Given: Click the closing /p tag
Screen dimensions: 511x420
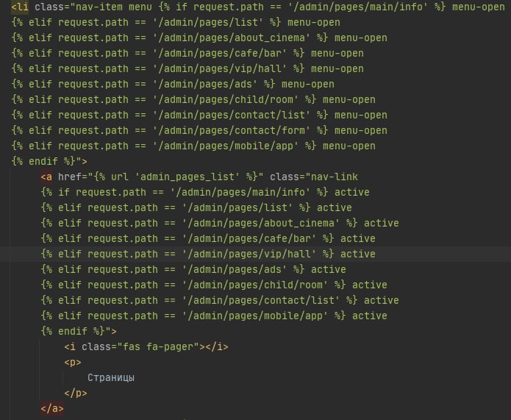Looking at the screenshot, I should 76,393.
